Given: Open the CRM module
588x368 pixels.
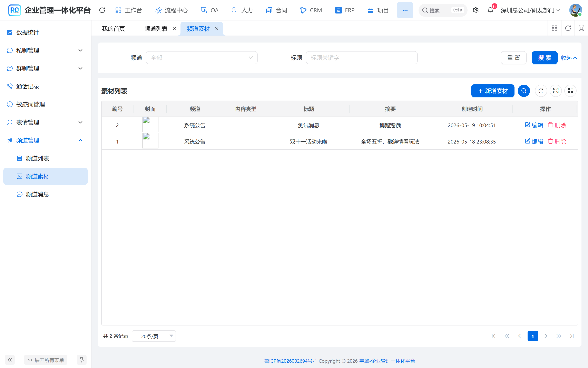Looking at the screenshot, I should (311, 10).
